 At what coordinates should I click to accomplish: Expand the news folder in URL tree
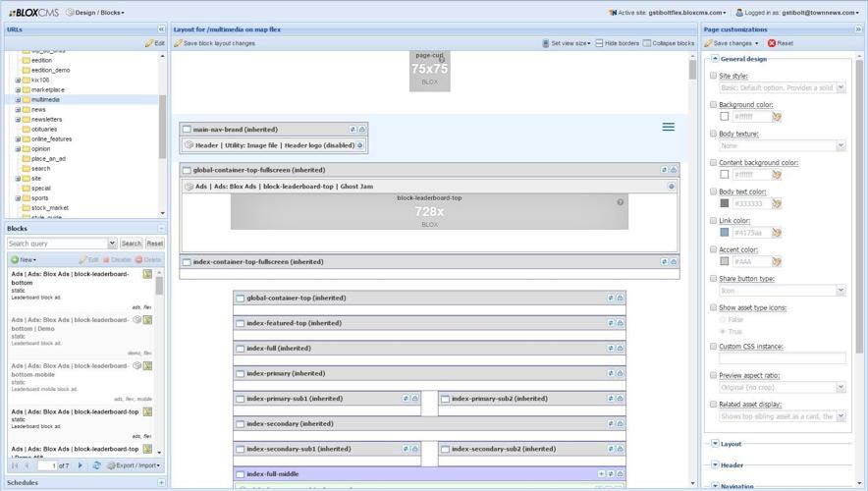click(x=18, y=110)
